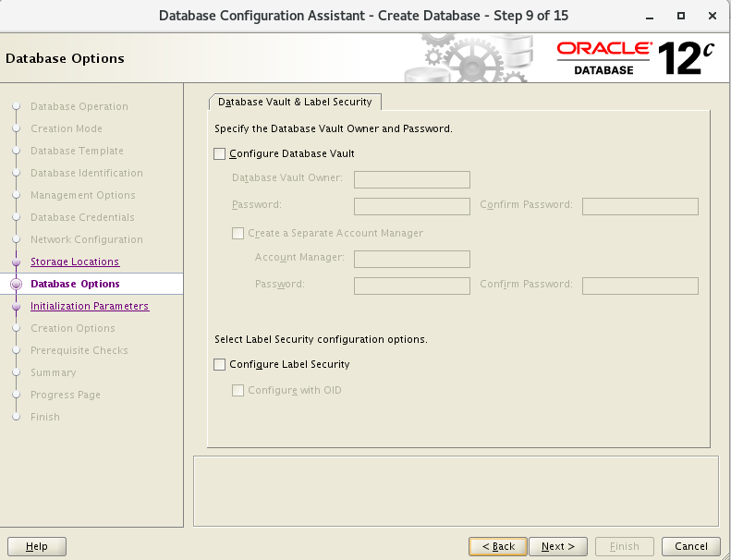Click the Initialization Parameters step bullet icon
This screenshot has height=560, width=731.
click(16, 307)
